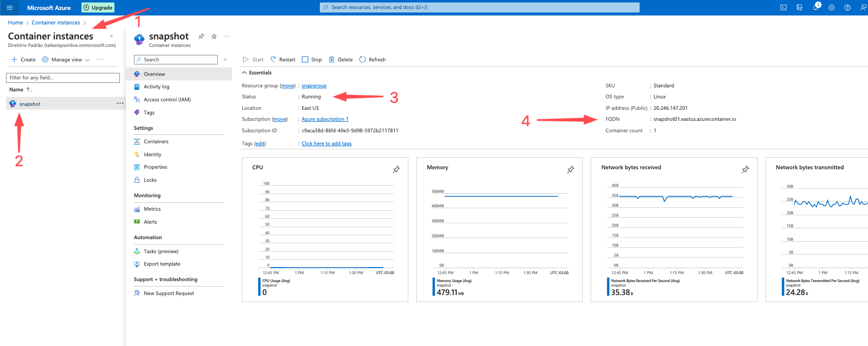Image resolution: width=868 pixels, height=346 pixels.
Task: Collapse the Container instances list panel
Action: [x=111, y=36]
